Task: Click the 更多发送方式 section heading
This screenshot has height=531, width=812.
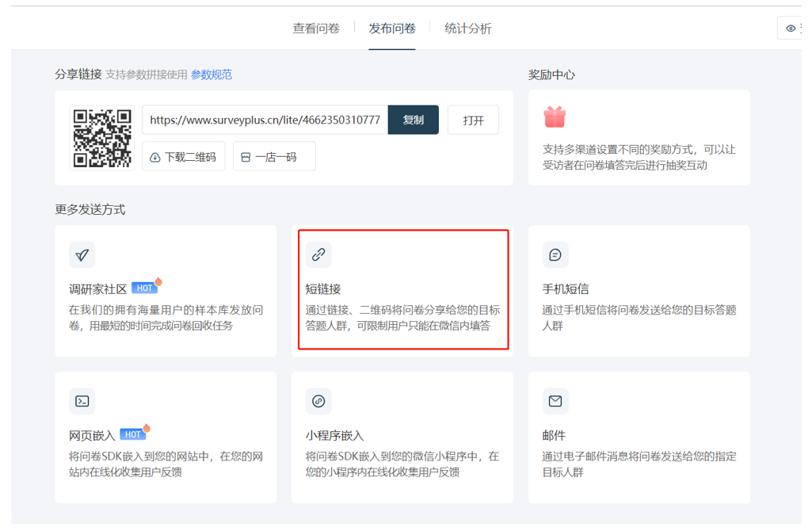Action: tap(90, 210)
